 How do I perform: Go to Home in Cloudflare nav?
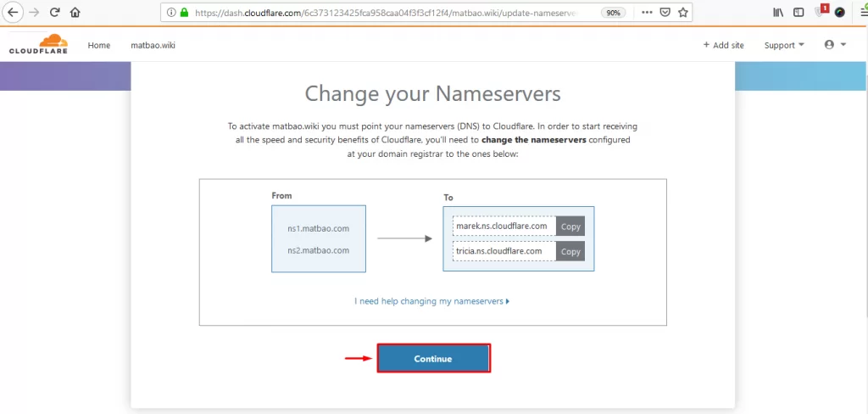point(99,46)
